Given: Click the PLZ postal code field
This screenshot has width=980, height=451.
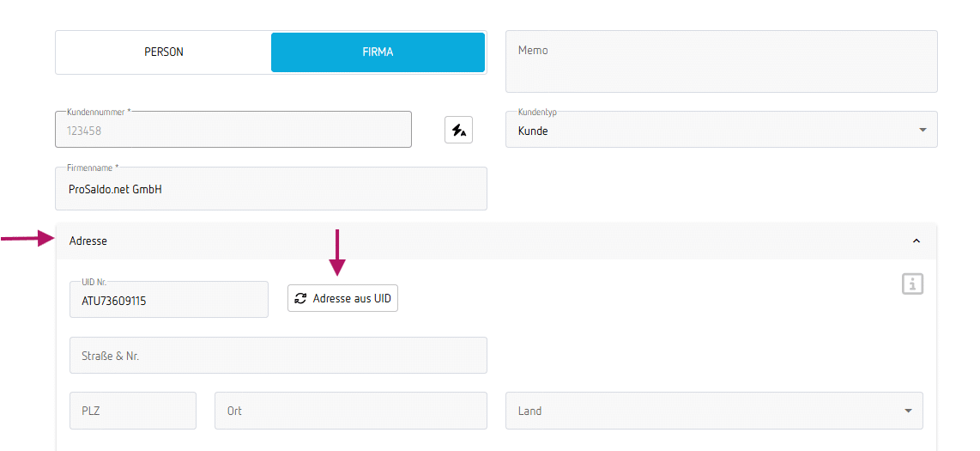Looking at the screenshot, I should pyautogui.click(x=133, y=411).
